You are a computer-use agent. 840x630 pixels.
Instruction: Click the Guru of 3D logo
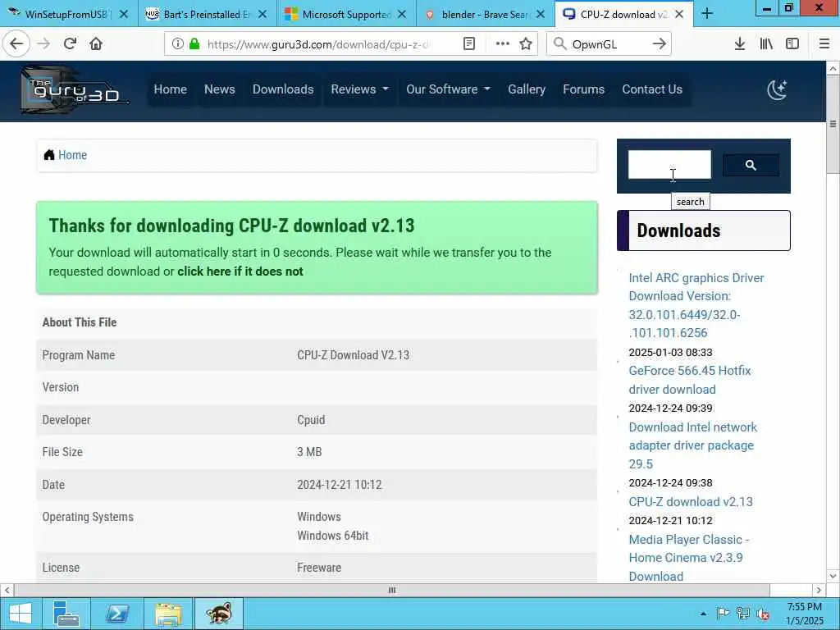(74, 90)
